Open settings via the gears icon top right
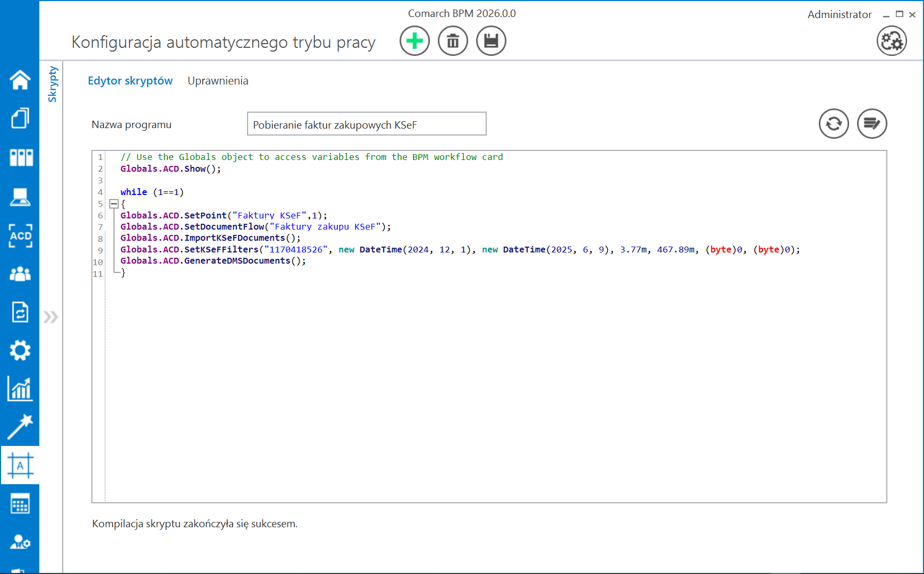Viewport: 924px width, 574px height. [x=891, y=41]
